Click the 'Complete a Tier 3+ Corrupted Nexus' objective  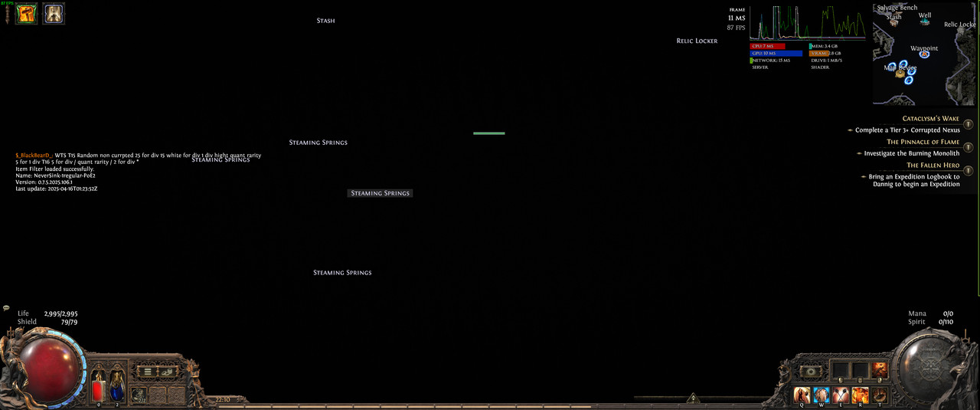907,130
